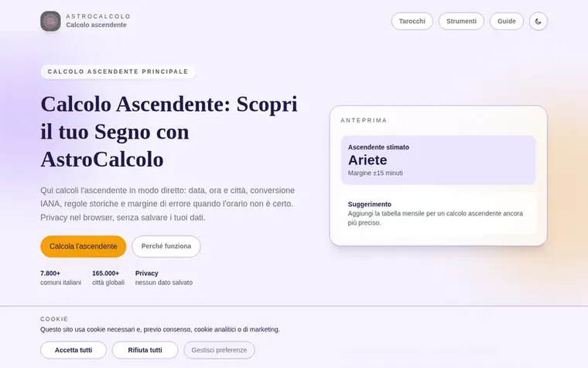Click the COOKIE banner label
This screenshot has height=368, width=588.
54,319
